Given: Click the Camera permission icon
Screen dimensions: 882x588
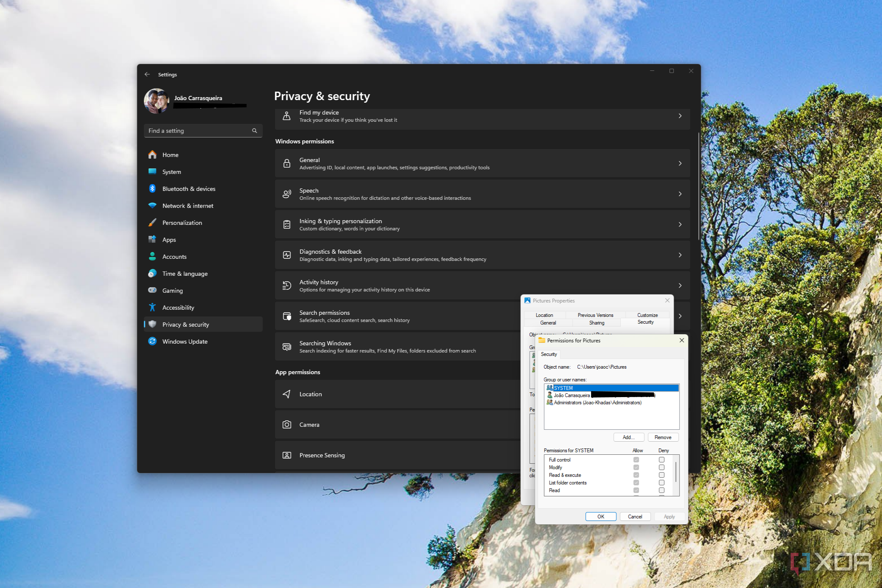Looking at the screenshot, I should [x=287, y=425].
